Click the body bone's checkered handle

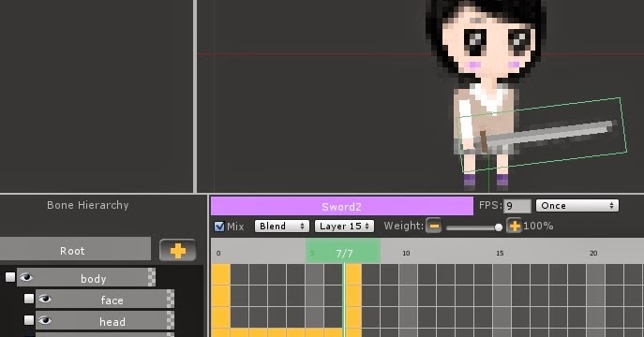[x=152, y=277]
